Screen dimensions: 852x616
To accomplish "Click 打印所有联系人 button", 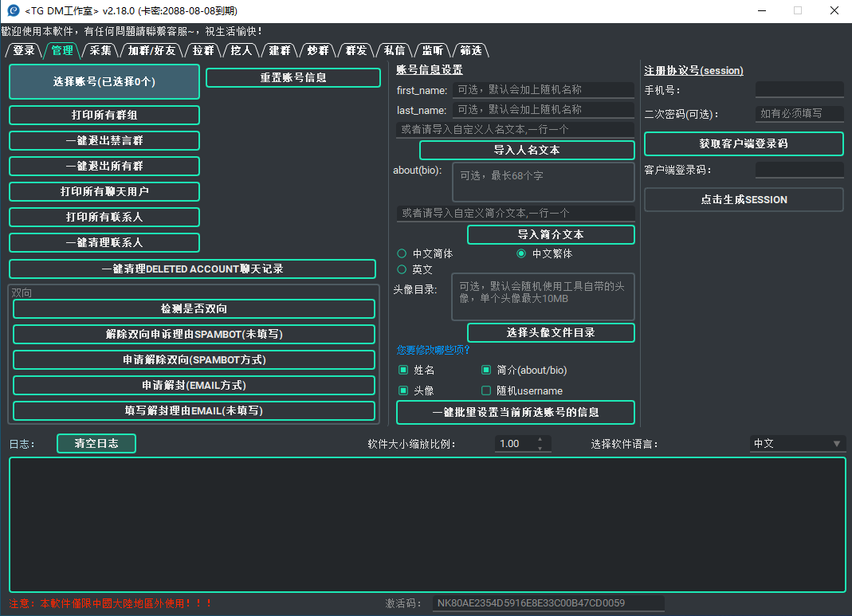I will (x=104, y=218).
